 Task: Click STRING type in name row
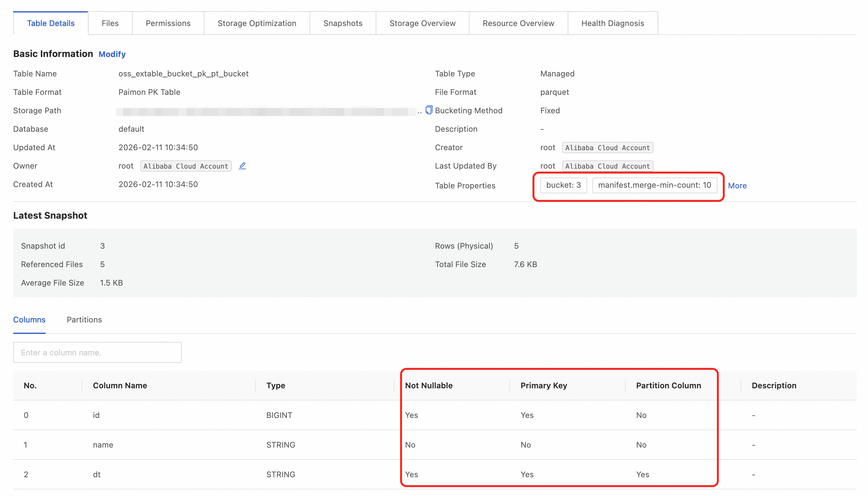coord(281,445)
